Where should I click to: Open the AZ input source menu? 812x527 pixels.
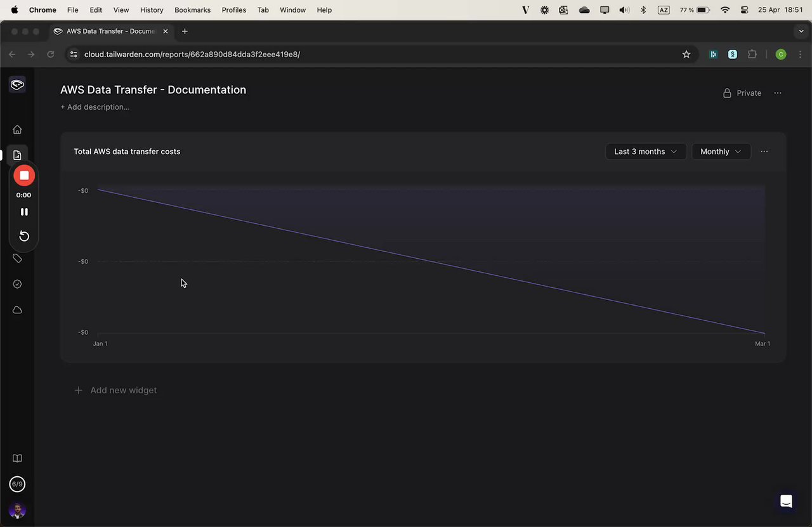point(664,10)
